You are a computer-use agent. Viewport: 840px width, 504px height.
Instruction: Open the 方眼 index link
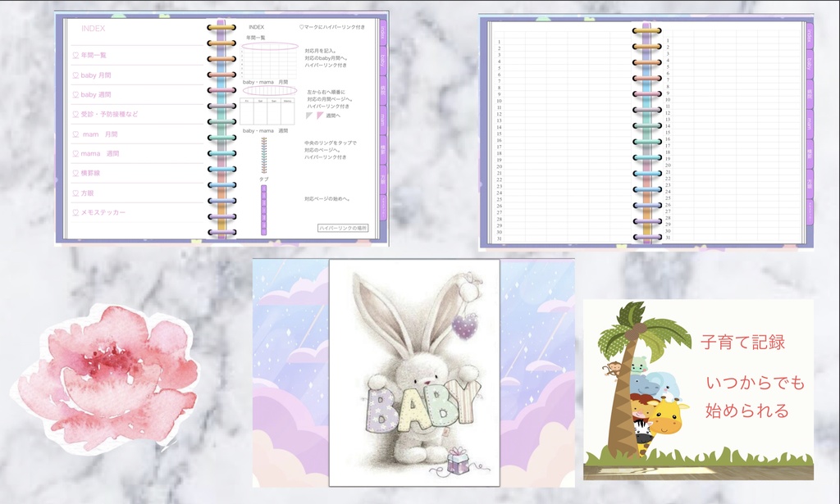pyautogui.click(x=87, y=193)
